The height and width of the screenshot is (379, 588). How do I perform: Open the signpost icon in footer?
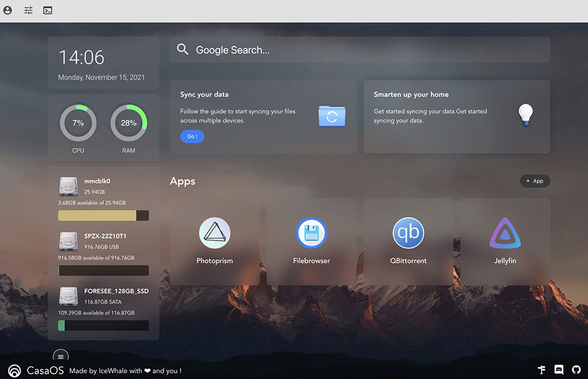542,370
